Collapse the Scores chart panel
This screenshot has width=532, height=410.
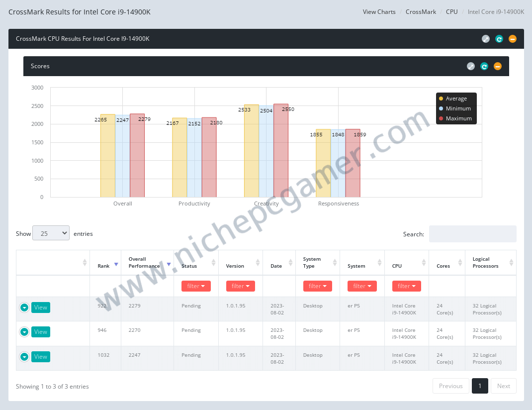pos(497,66)
